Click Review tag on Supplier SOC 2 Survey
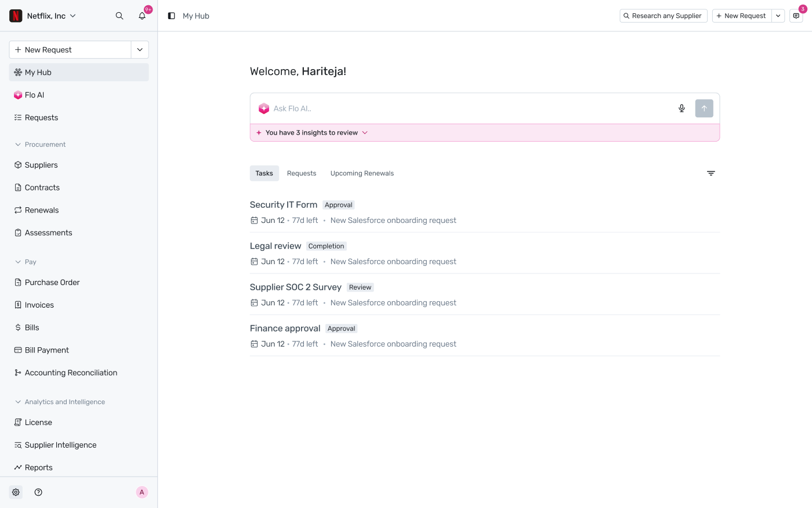 click(360, 287)
